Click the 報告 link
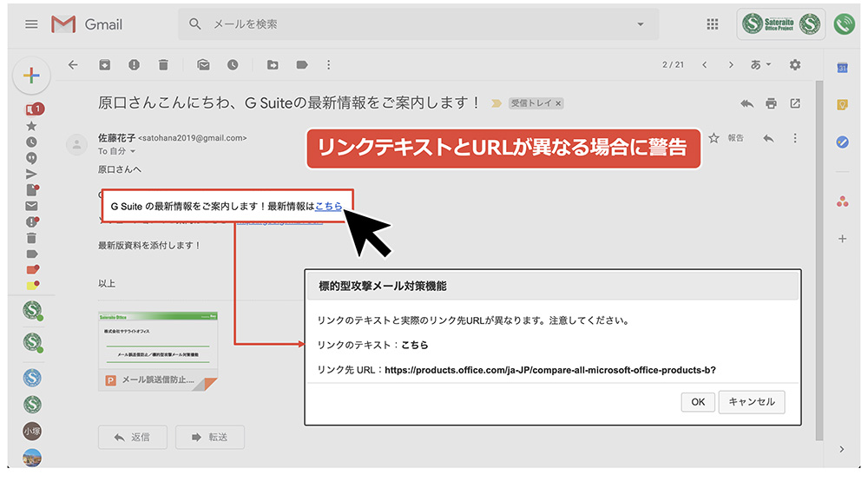Viewport: 868px width, 495px height. coord(736,138)
